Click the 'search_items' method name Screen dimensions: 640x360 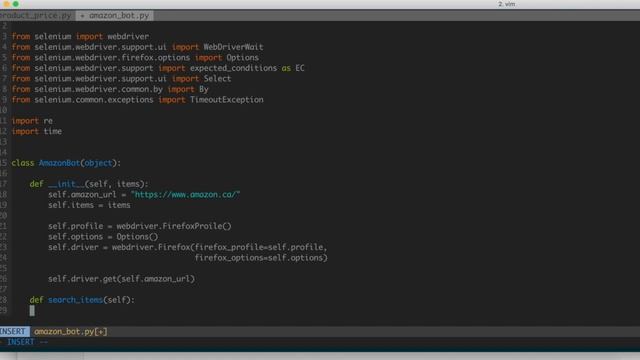tap(76, 300)
